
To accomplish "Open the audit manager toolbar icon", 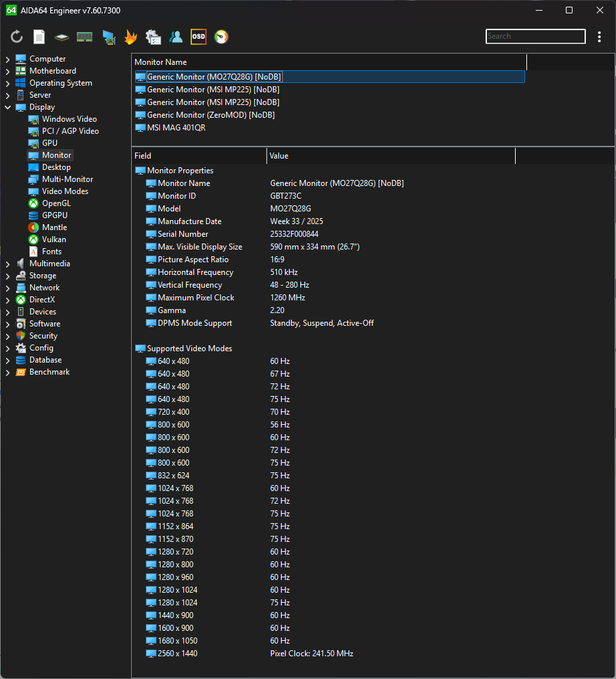I will (x=153, y=37).
